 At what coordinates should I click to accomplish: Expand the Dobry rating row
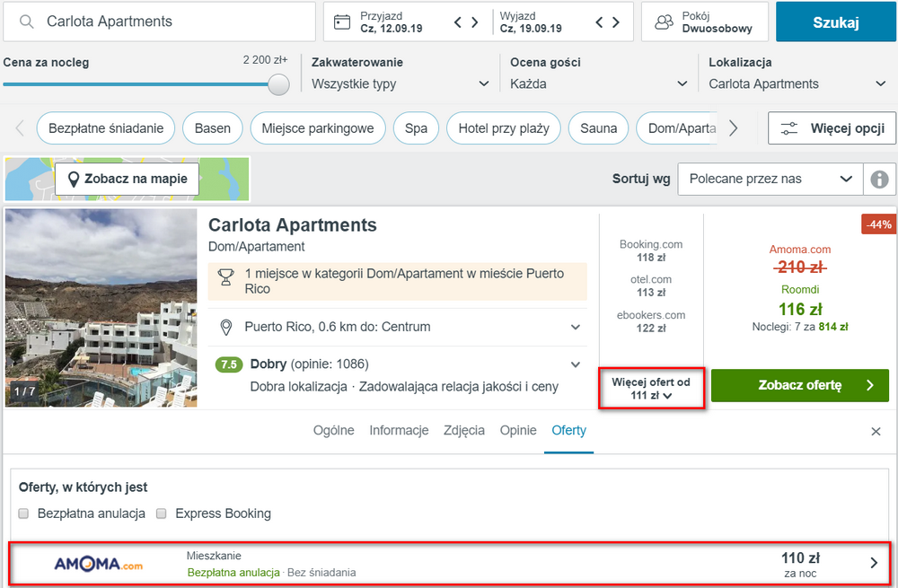click(x=398, y=375)
